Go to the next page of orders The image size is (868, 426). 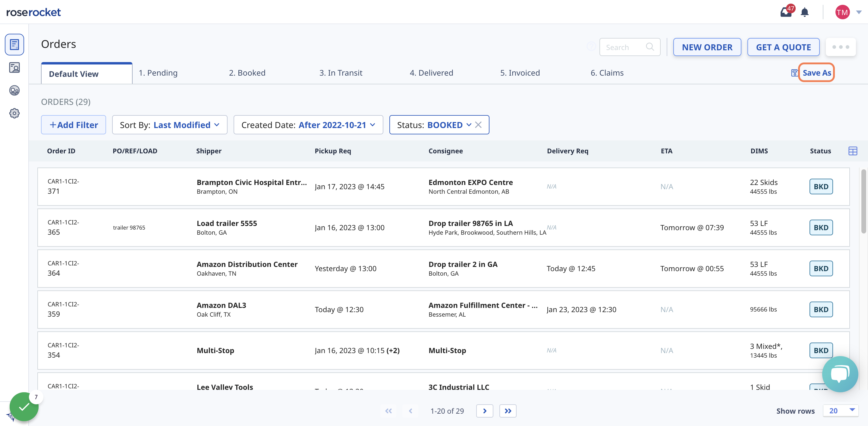(x=485, y=411)
